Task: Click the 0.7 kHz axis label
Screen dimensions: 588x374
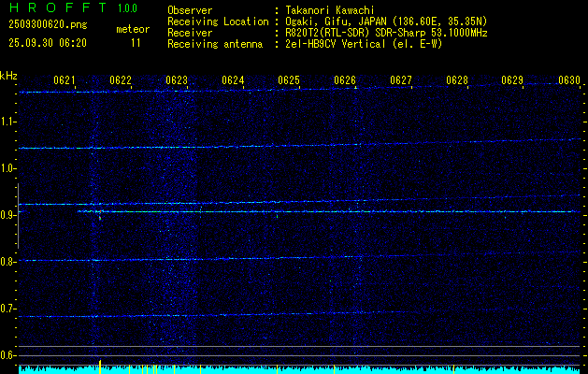Action: (x=8, y=309)
